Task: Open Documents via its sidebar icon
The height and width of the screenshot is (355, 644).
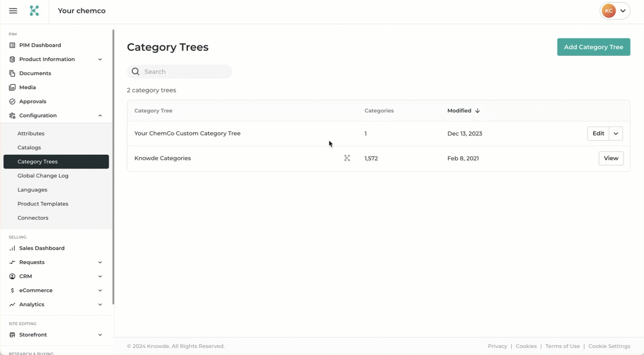Action: (12, 73)
